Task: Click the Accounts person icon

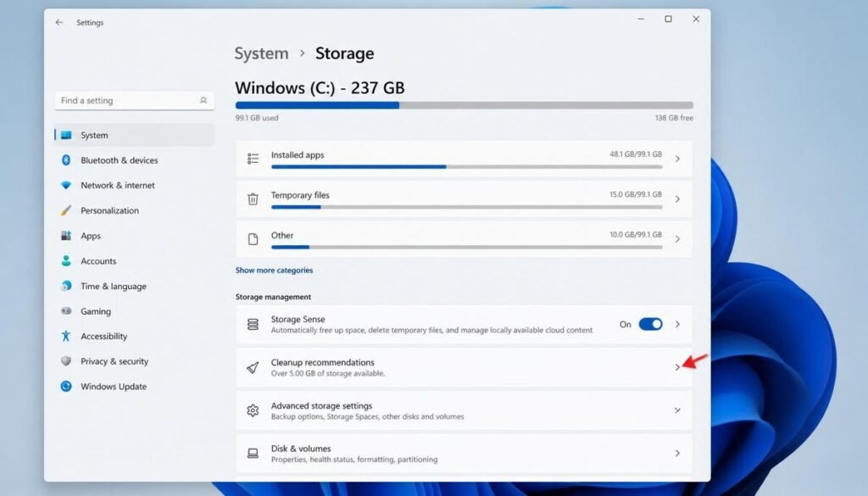Action: tap(66, 261)
